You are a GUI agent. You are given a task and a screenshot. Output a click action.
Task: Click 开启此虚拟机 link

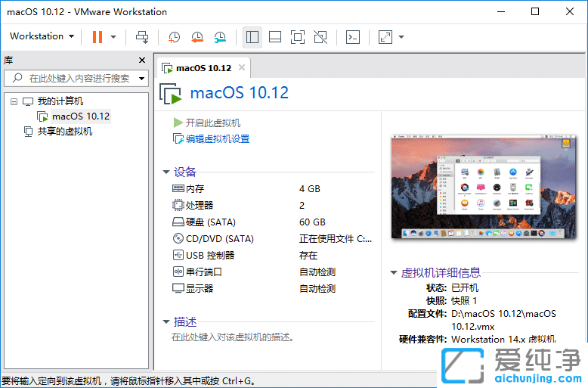[212, 123]
